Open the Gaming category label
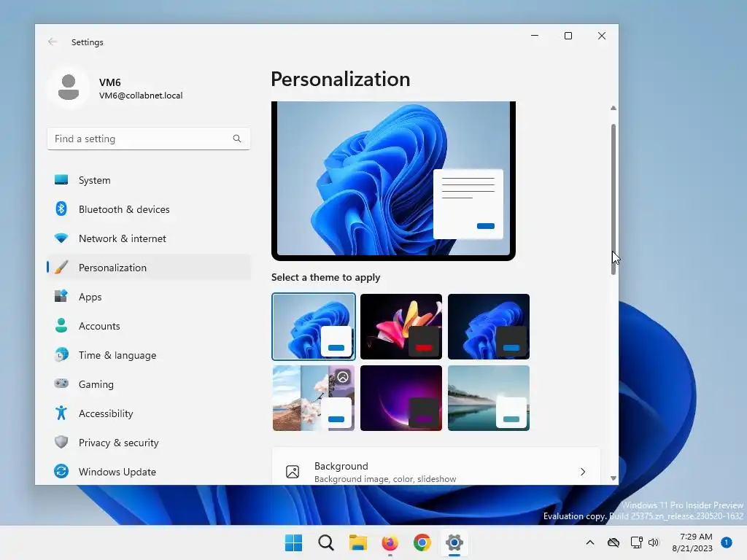 96,384
